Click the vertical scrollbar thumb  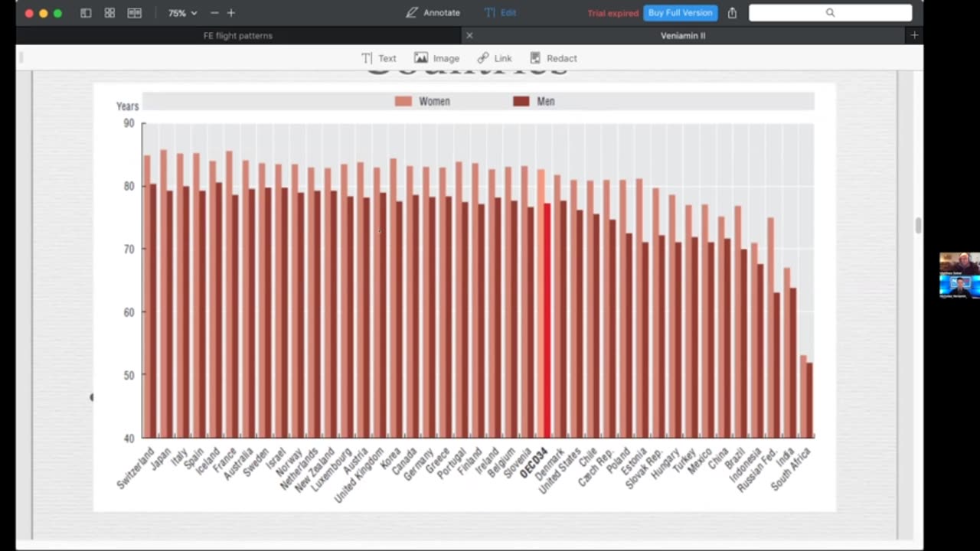918,225
